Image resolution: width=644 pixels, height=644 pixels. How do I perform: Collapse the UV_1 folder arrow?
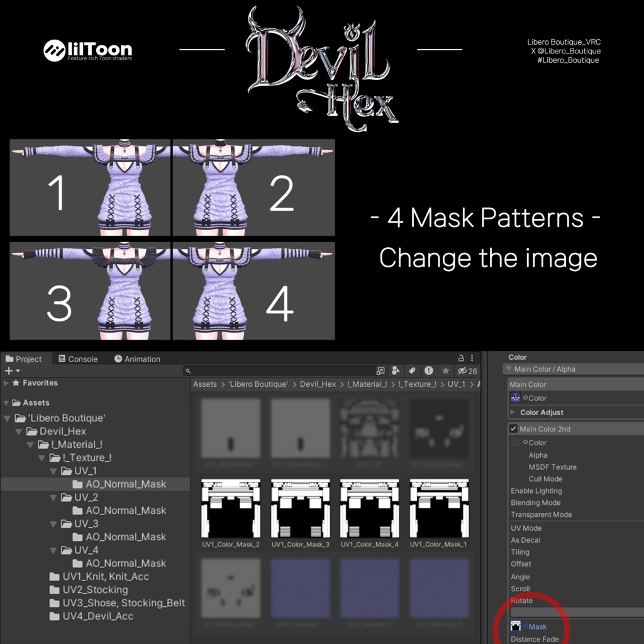[53, 471]
